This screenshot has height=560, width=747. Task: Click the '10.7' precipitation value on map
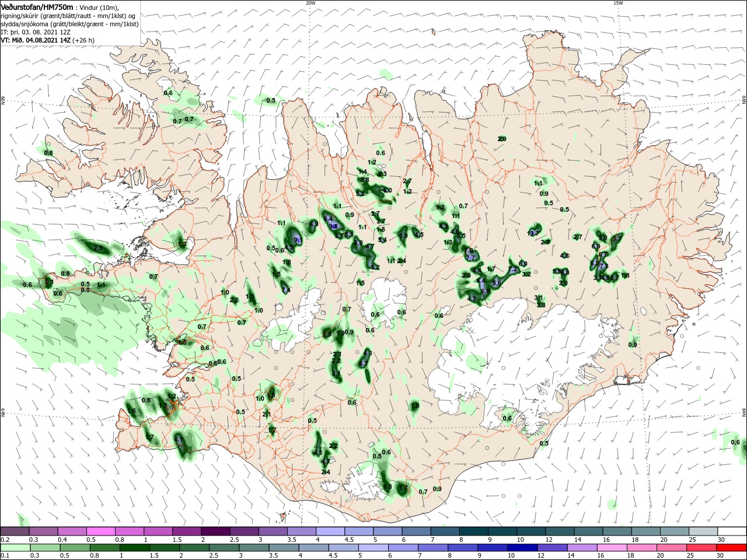(533, 233)
